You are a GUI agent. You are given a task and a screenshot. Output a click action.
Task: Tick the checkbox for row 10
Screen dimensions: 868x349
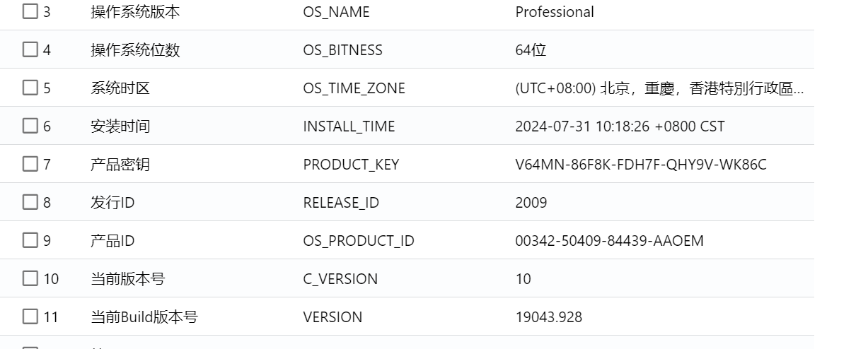(x=30, y=278)
